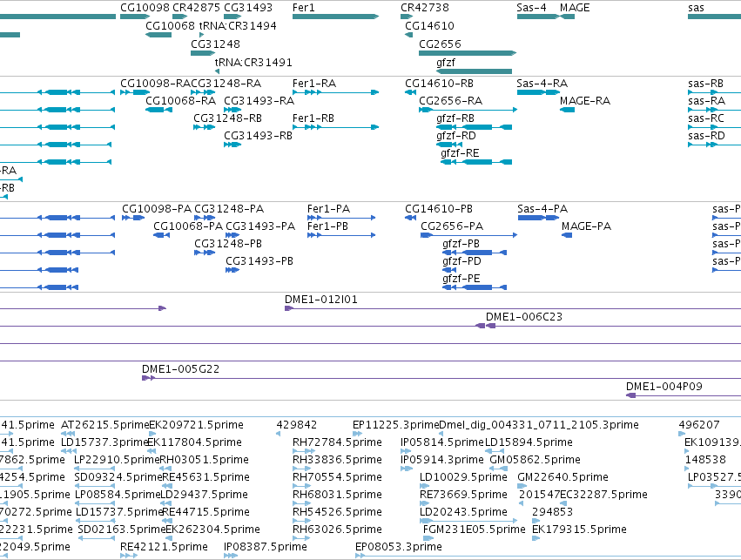Image resolution: width=741 pixels, height=560 pixels.
Task: Click the CG31248-RB transcript label
Action: click(x=227, y=118)
